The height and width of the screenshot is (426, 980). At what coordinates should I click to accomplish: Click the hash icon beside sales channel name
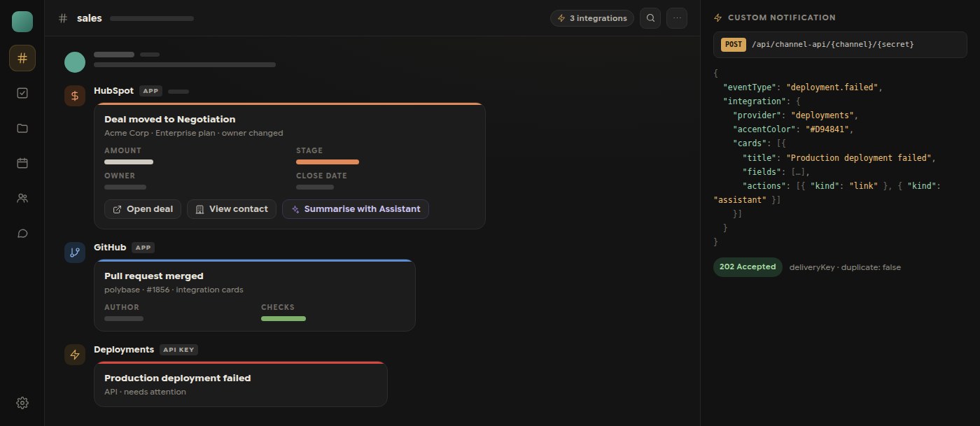(64, 18)
